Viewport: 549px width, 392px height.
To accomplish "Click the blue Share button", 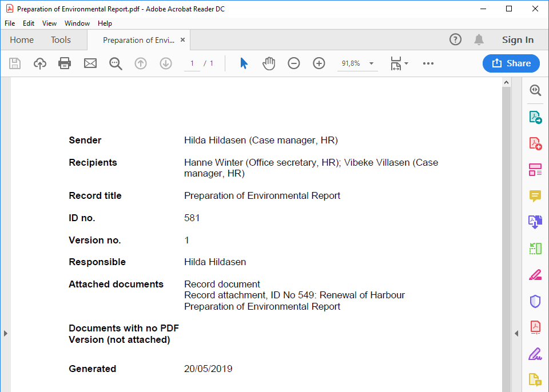I will pos(511,63).
